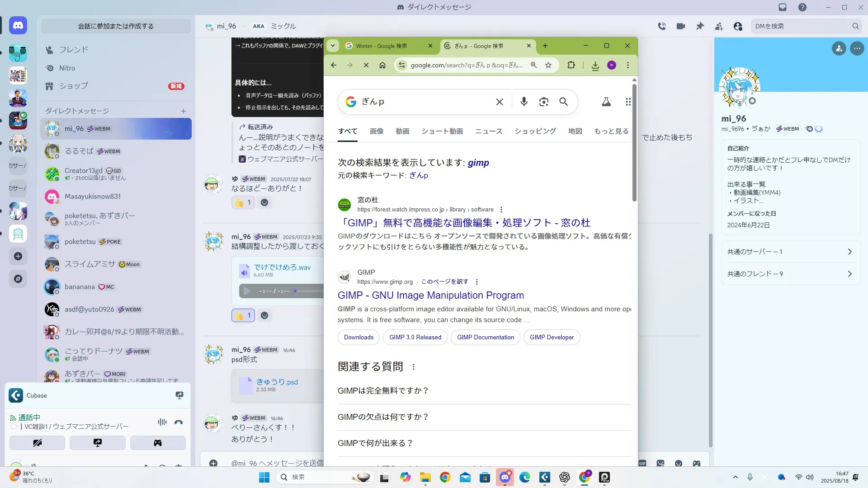Toggle camera in the voice panel

(x=37, y=443)
